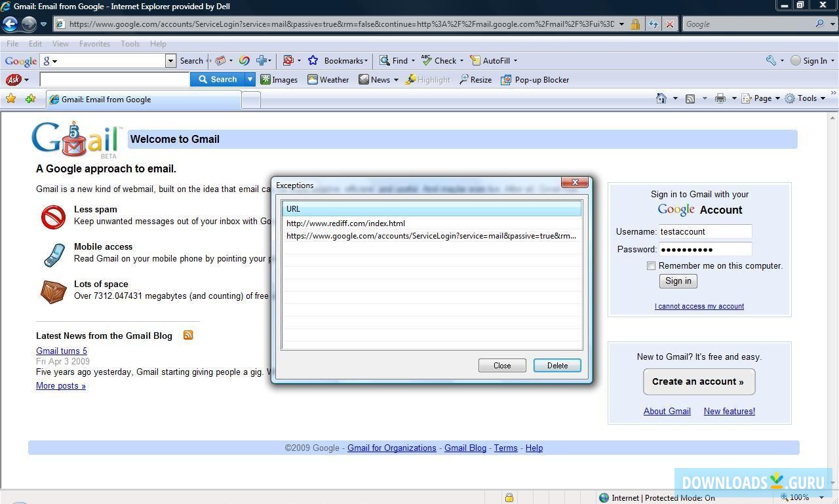The image size is (839, 504).
Task: Open the Help menu
Action: [158, 44]
